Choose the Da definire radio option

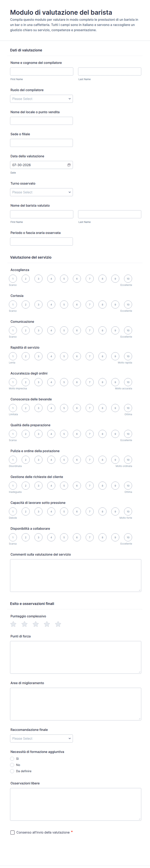tap(12, 771)
